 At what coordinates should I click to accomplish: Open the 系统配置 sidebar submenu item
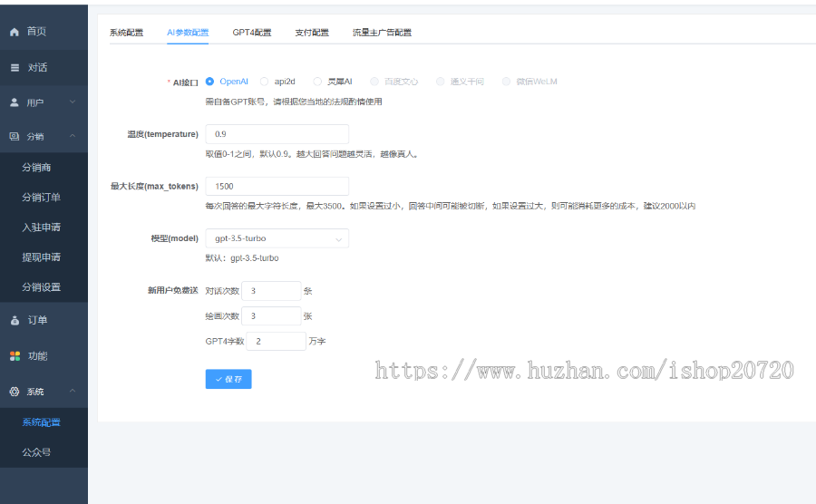pyautogui.click(x=41, y=422)
